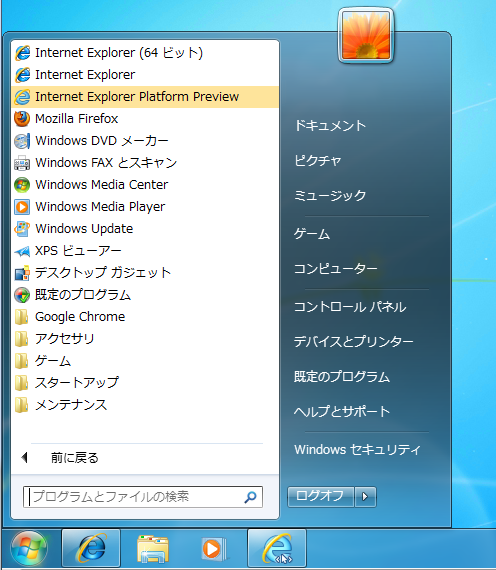This screenshot has width=496, height=570.
Task: Click the Mozilla Firefox label
Action: 76,119
